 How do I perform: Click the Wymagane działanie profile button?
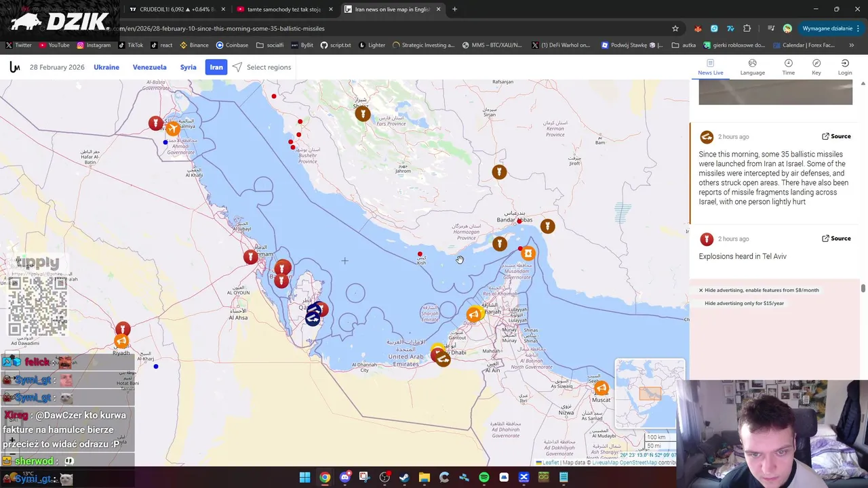click(x=827, y=28)
